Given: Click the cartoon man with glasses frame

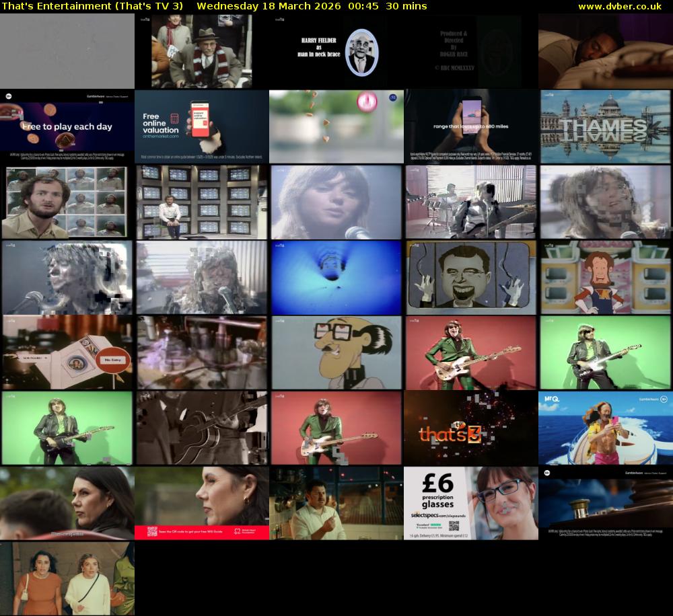Looking at the screenshot, I should (336, 352).
